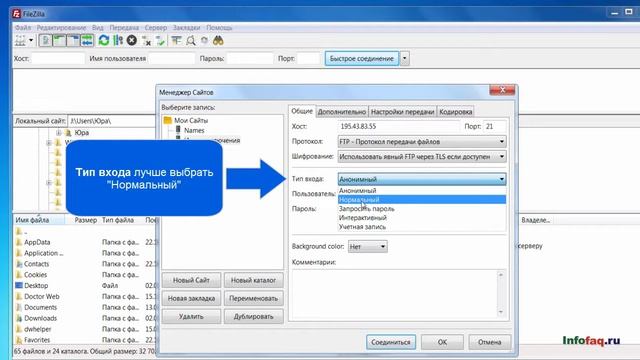
Task: Open the Протокол dropdown
Action: (422, 142)
